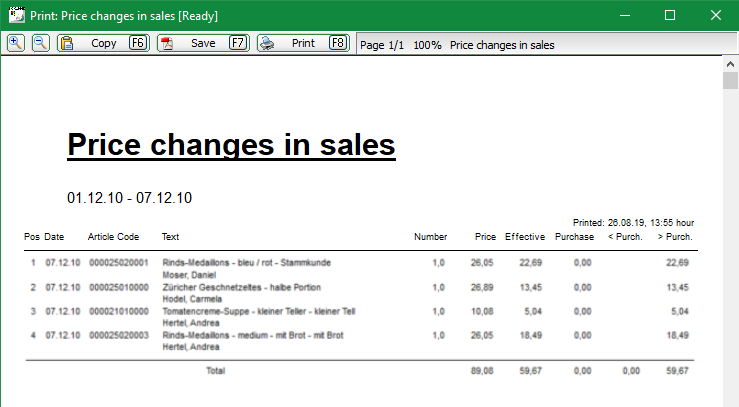Viewport: 739px width, 407px height.
Task: Click the vertical scrollbar thumb
Action: 731,81
